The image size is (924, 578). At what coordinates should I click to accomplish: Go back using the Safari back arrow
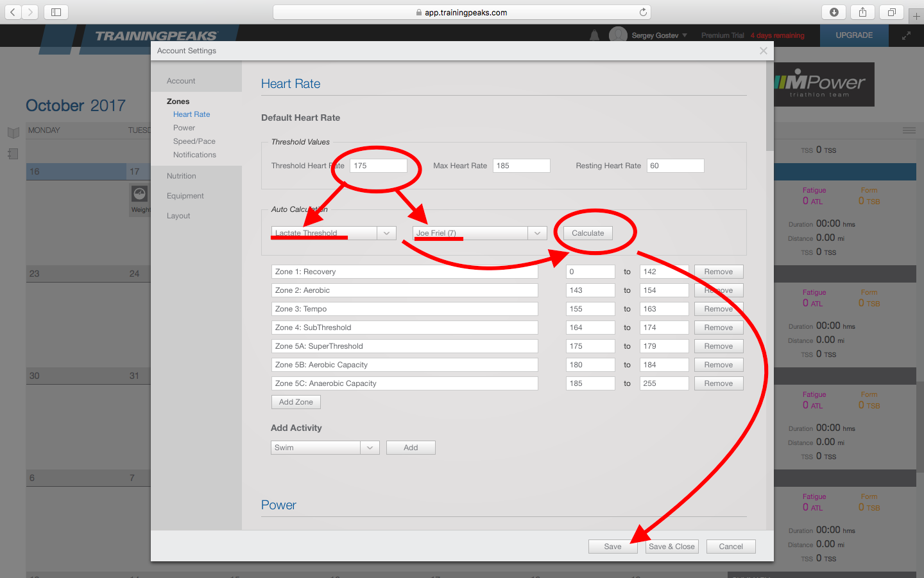[13, 12]
